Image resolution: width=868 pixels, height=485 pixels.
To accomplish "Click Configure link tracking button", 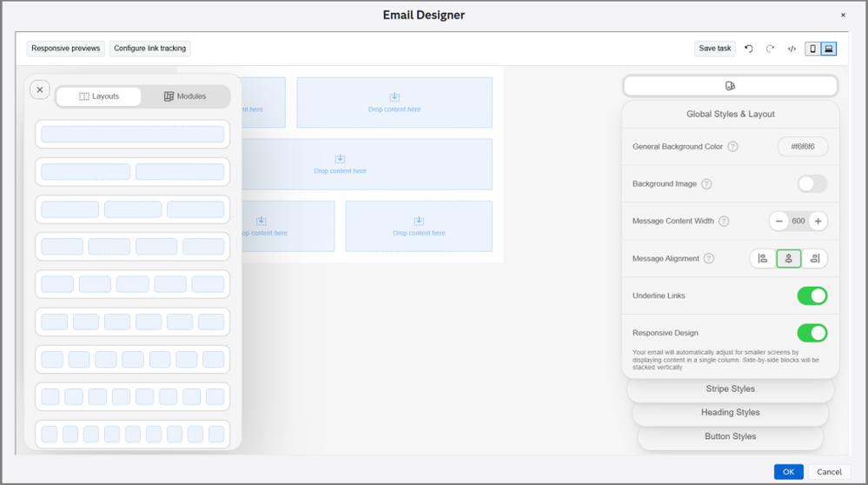I will pos(150,48).
